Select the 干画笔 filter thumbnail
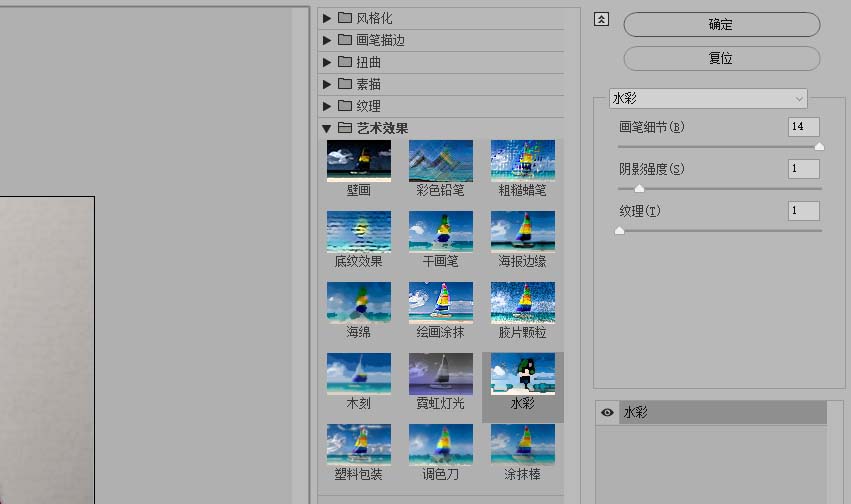The image size is (851, 504). coord(441,232)
